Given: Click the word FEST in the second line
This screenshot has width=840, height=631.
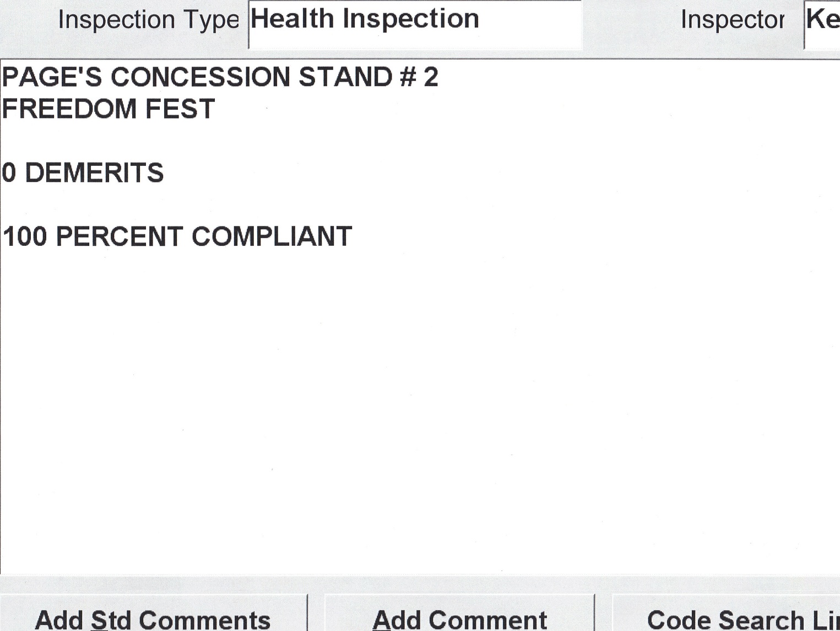Looking at the screenshot, I should tap(180, 109).
